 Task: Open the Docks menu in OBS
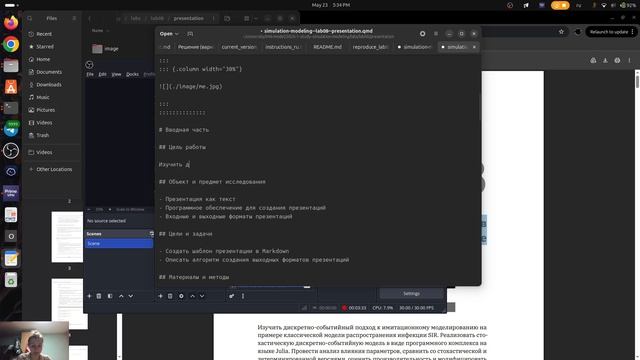point(132,74)
